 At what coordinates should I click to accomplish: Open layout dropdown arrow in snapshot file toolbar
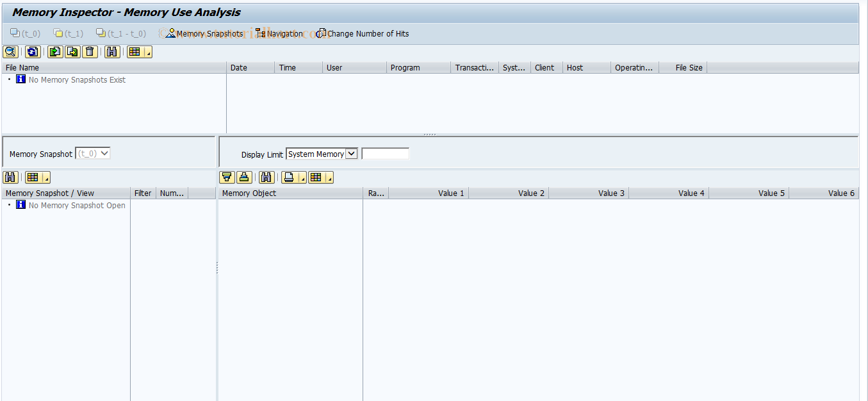tap(148, 52)
